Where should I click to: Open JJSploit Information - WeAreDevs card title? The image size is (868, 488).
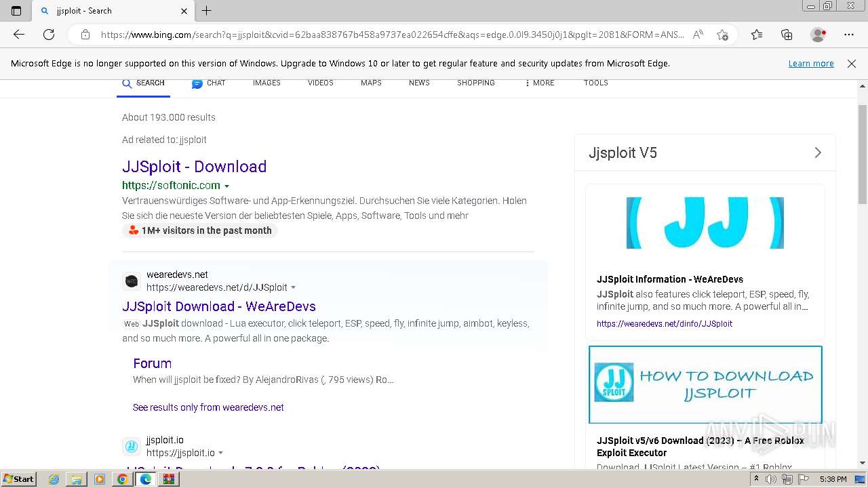click(670, 279)
